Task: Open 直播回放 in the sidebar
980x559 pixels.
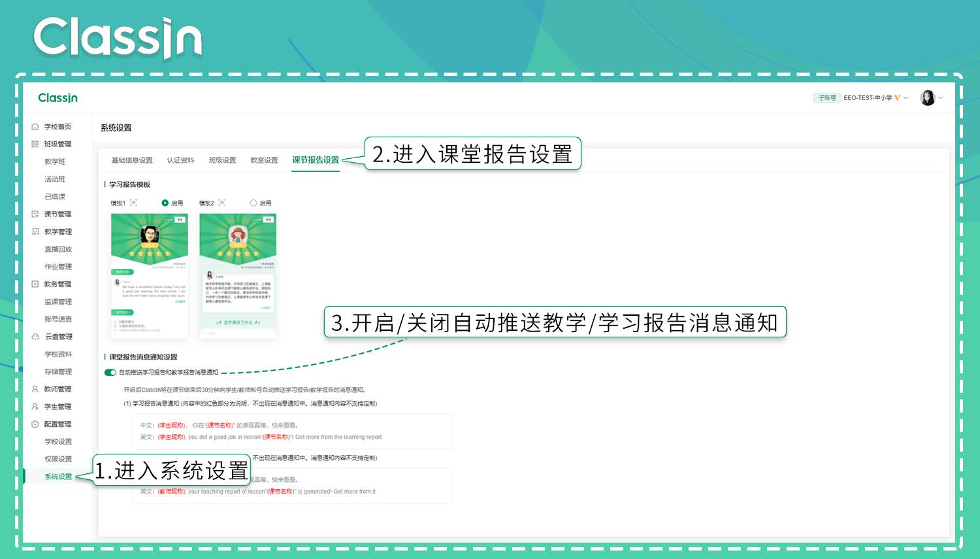Action: click(x=58, y=249)
